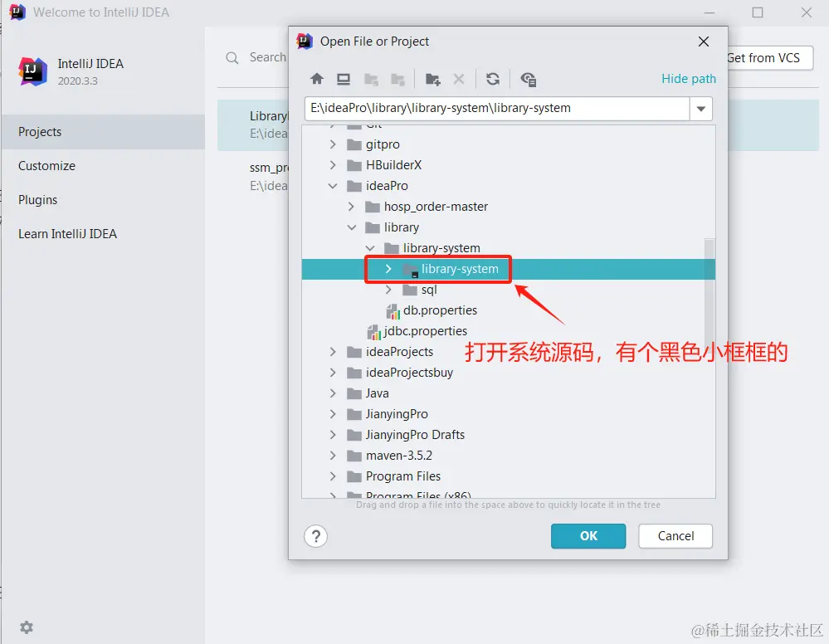Viewport: 829px width, 644px height.
Task: Collapse the ideaPro folder
Action: [333, 186]
